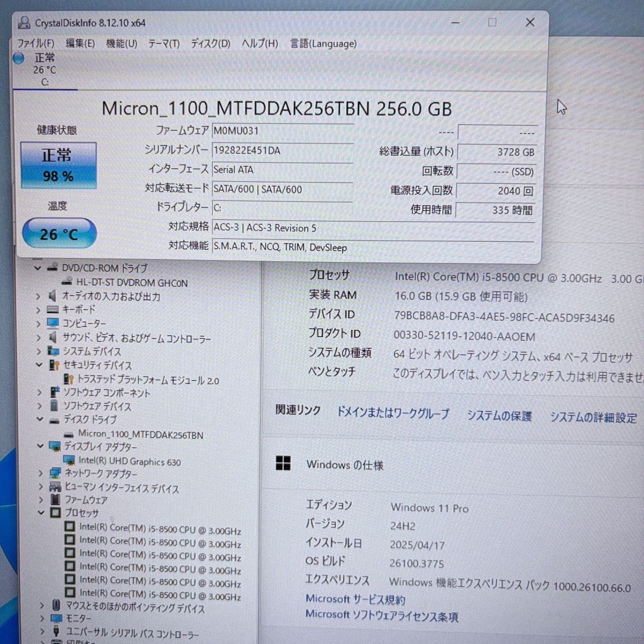Open the ファイル(F) menu in CrystalDiskInfo
This screenshot has width=644, height=644.
[35, 43]
